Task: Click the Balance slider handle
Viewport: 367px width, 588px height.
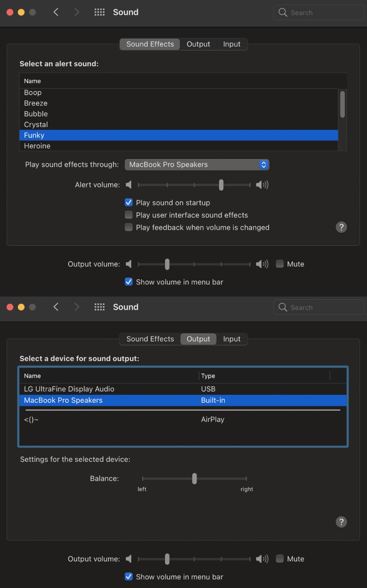Action: pyautogui.click(x=194, y=479)
